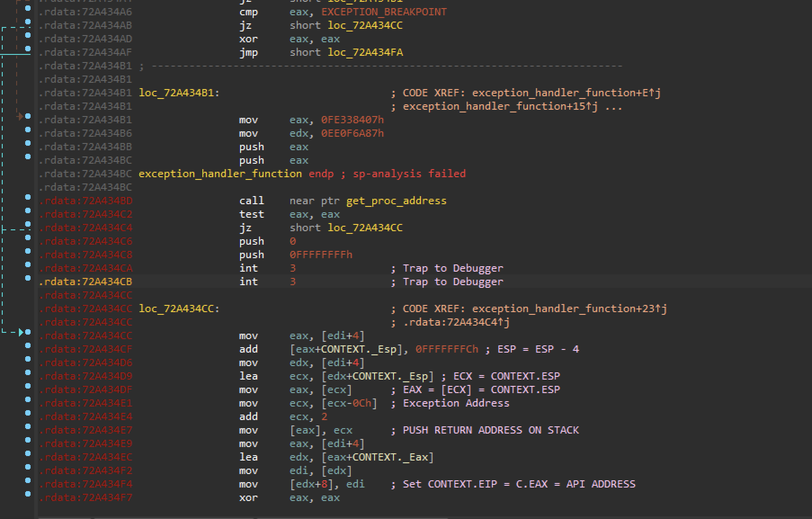Click the flow arrow head at 72A434CC
This screenshot has width=812, height=519.
pos(21,332)
